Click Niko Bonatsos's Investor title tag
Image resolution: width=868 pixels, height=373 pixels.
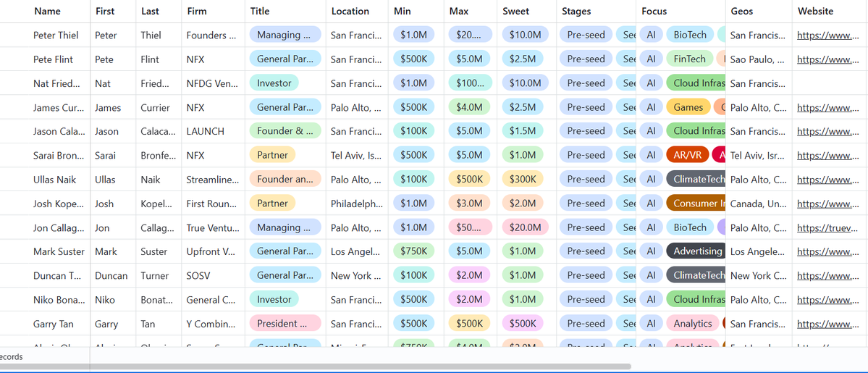pos(274,299)
